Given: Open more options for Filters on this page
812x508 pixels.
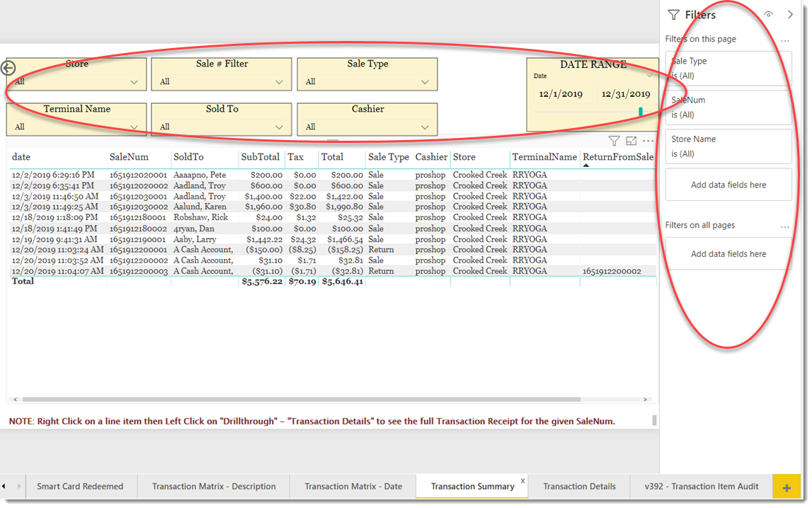Looking at the screenshot, I should [784, 39].
